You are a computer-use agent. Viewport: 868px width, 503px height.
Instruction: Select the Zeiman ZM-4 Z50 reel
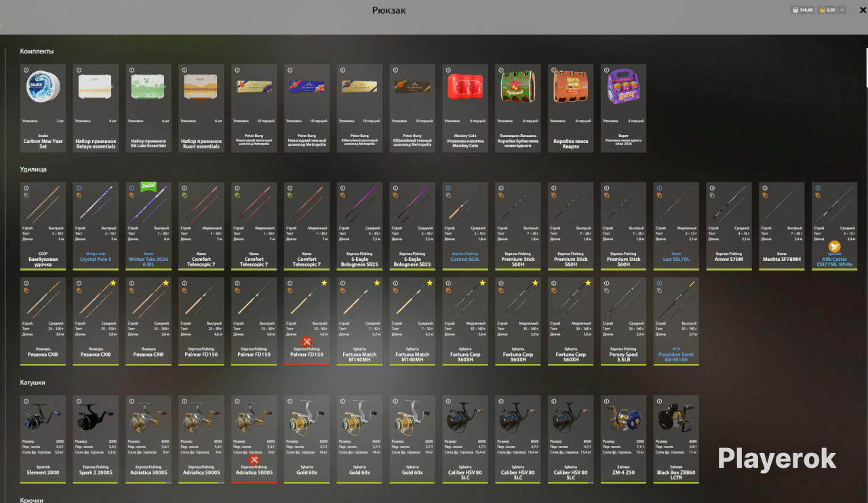tap(623, 439)
